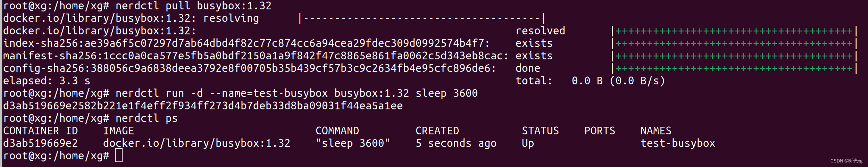Click the green progress bar beside done
Screen dimensions: 868x167
tap(734, 68)
